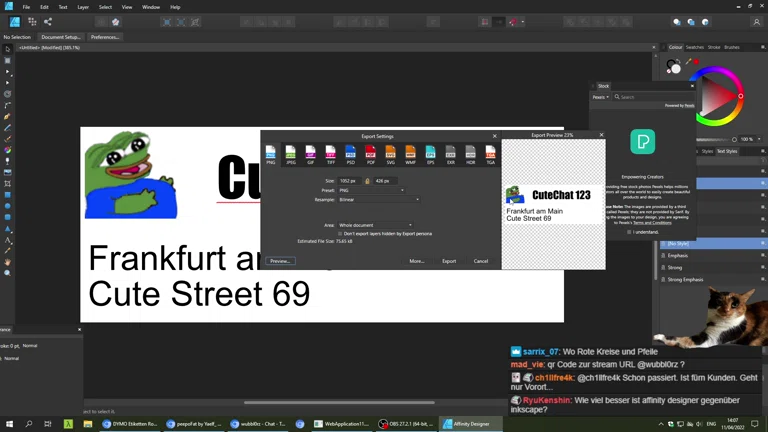
Task: Choose the JPEG export format icon
Action: [290, 155]
